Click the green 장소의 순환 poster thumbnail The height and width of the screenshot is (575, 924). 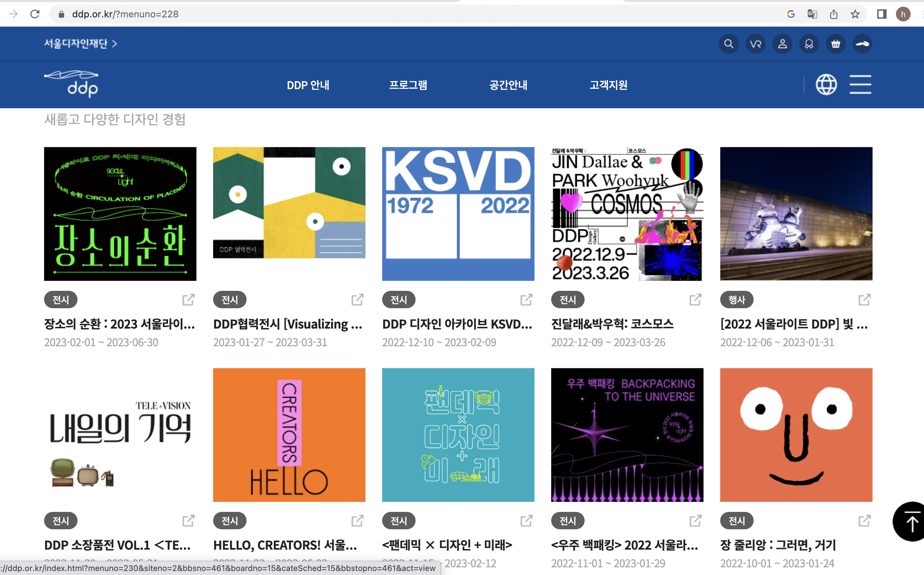(x=120, y=214)
